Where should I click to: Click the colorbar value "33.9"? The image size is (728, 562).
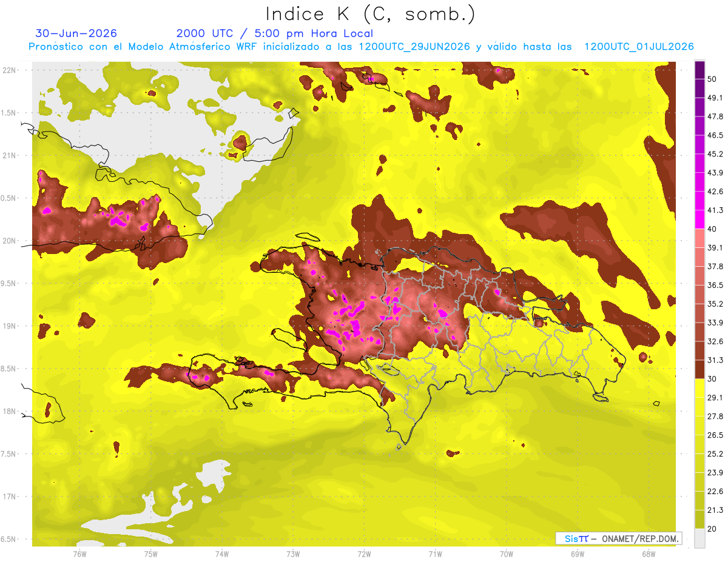click(x=715, y=323)
